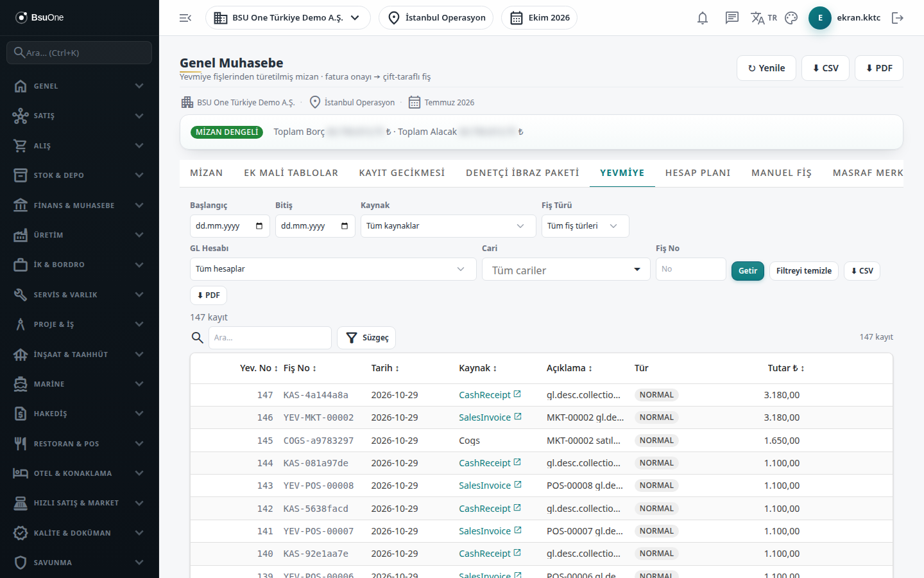The image size is (924, 578).
Task: Change language via the TR translate icon
Action: [x=764, y=18]
